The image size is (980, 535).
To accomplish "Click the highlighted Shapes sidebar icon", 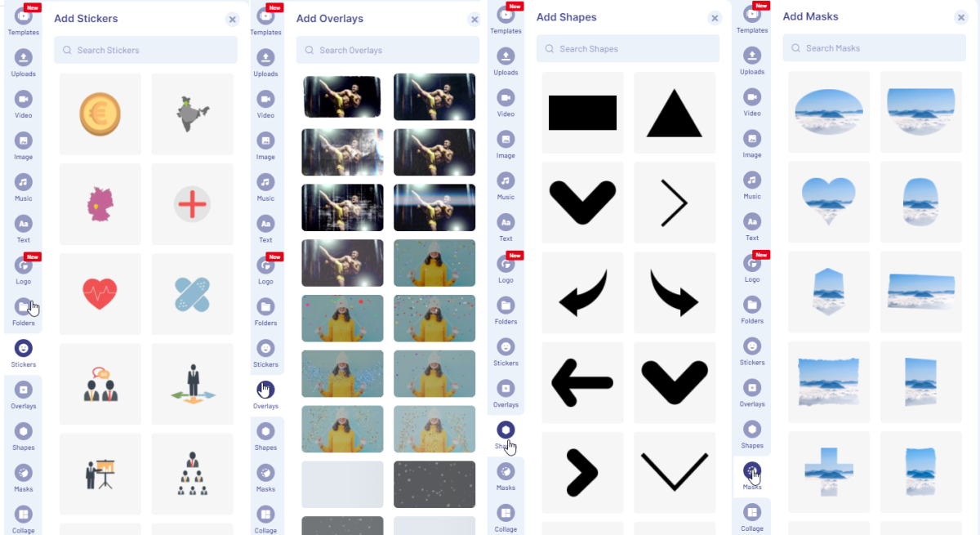I will tap(506, 430).
